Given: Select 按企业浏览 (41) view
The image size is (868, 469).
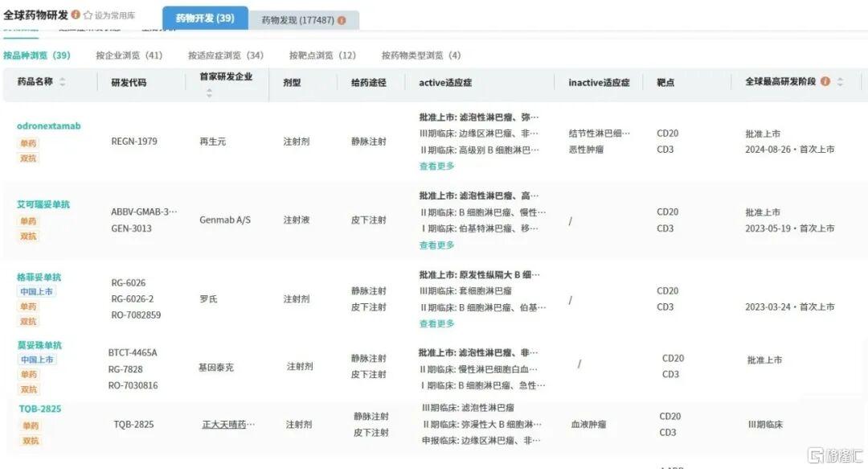Looking at the screenshot, I should pyautogui.click(x=129, y=56).
